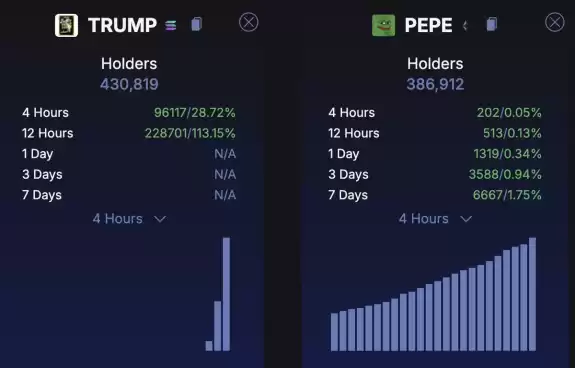Click the Ethereum chain icon beside PEPE
The width and height of the screenshot is (575, 368).
coord(465,25)
